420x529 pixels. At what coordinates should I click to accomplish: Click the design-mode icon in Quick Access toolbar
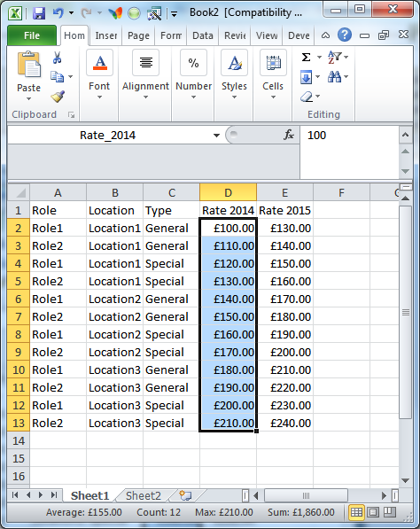154,13
